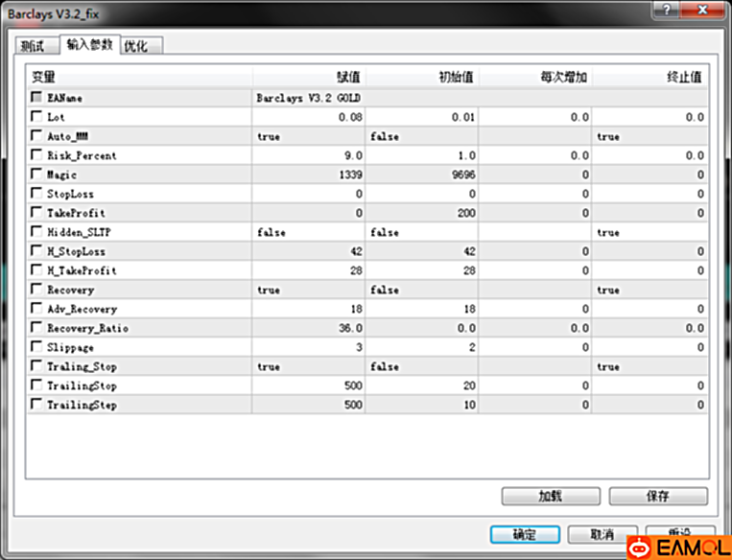The width and height of the screenshot is (732, 560).
Task: Open the Hidden_SLTP value false dropdown
Action: point(309,232)
